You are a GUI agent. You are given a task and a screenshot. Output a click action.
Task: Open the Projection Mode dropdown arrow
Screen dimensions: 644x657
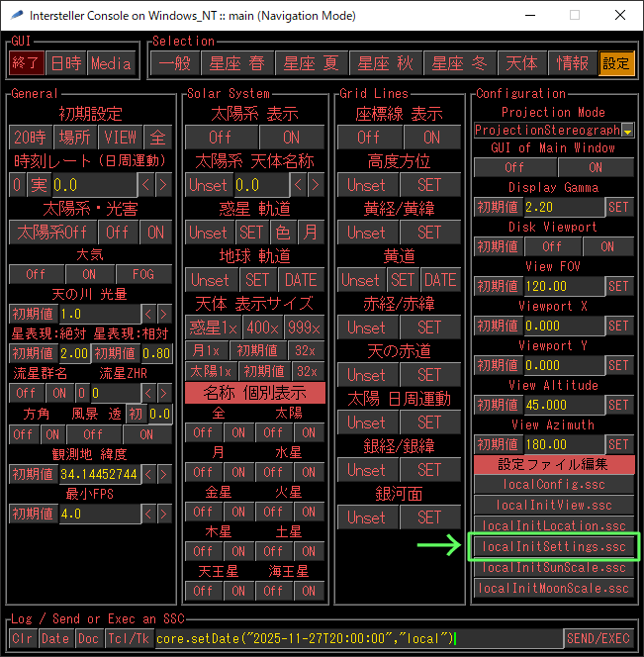click(628, 130)
